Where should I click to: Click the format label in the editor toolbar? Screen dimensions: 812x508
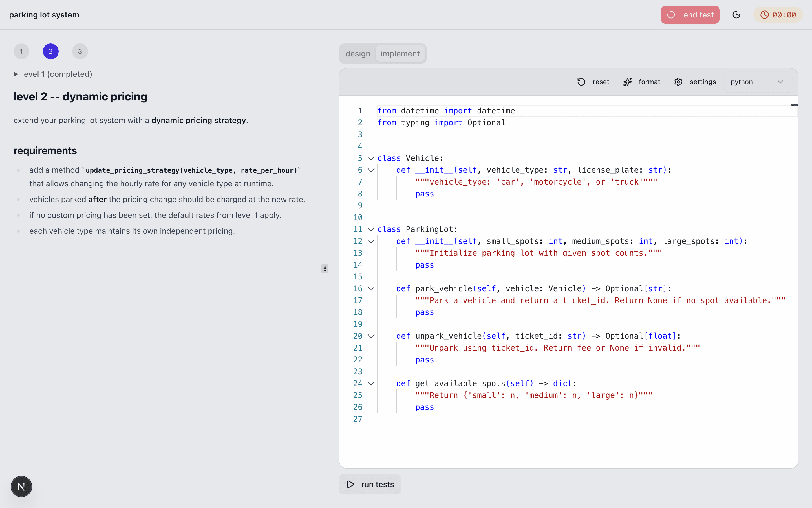(649, 82)
